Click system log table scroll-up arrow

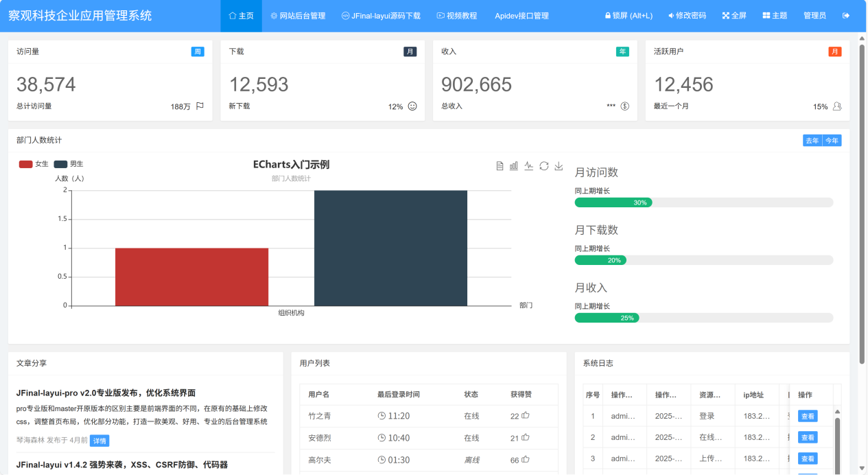coord(837,412)
